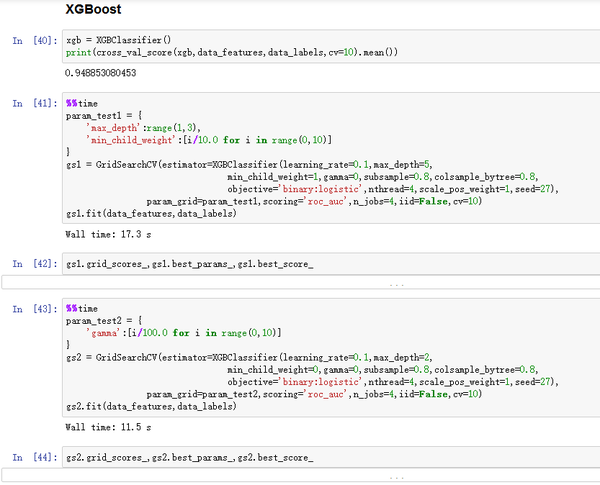Click 'param_grid=param_test2' line in cell 43
Viewport: 600px width, 485px height.
[314, 394]
